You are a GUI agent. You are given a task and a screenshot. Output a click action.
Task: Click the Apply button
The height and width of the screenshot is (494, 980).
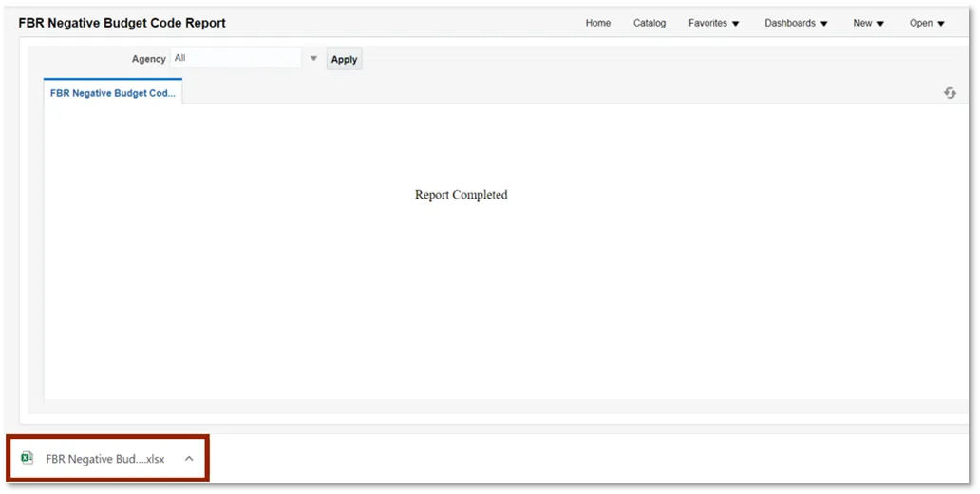[x=344, y=60]
